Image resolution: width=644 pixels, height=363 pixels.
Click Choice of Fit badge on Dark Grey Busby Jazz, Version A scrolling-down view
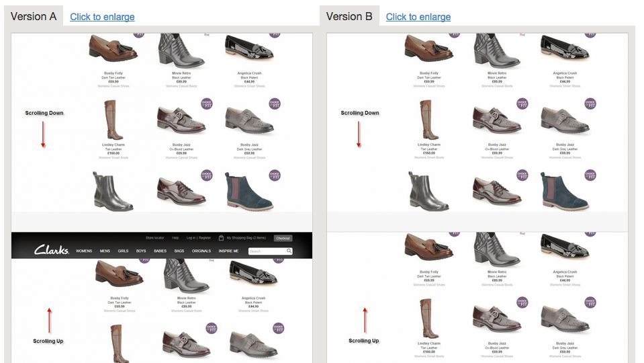(275, 104)
